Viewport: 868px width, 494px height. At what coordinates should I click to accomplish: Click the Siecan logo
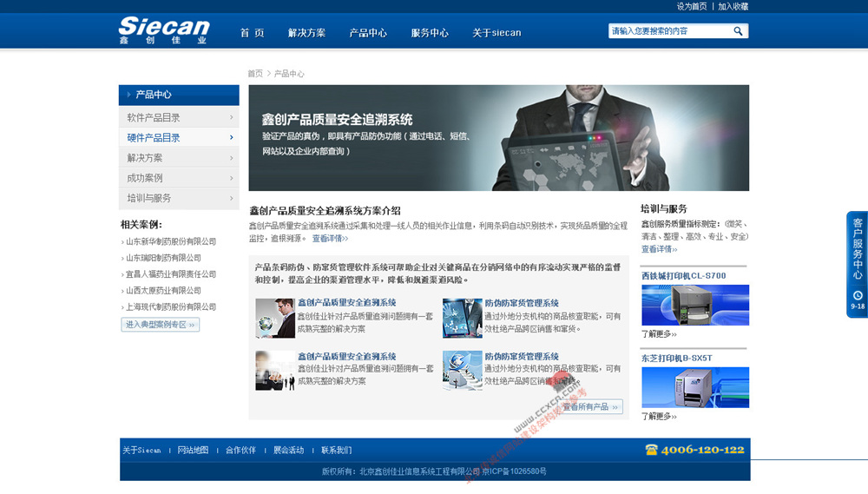coord(164,30)
